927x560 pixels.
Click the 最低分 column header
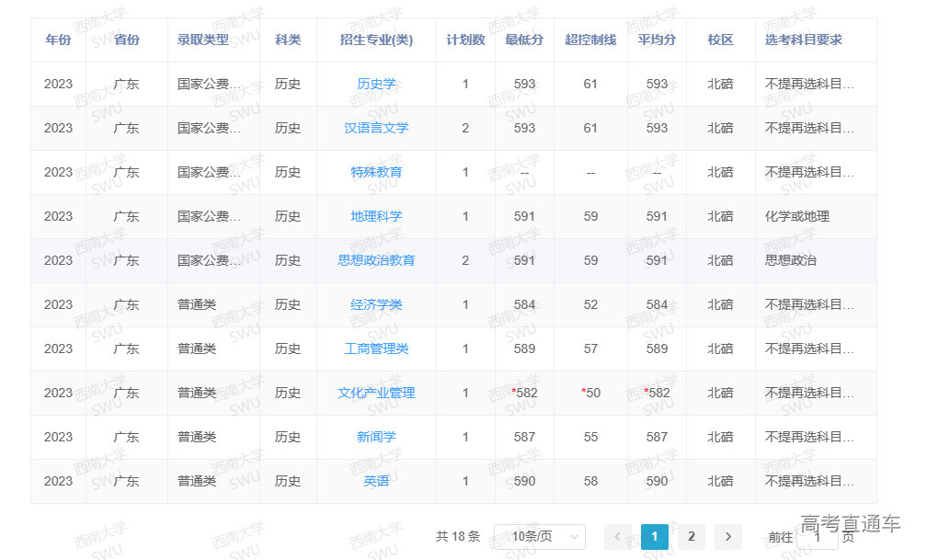524,40
